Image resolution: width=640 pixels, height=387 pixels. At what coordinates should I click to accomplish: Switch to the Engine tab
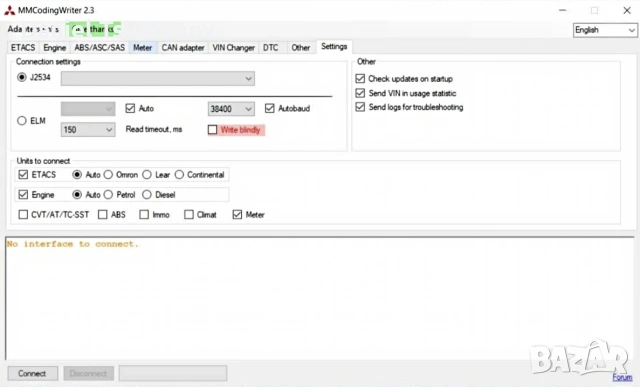[55, 48]
